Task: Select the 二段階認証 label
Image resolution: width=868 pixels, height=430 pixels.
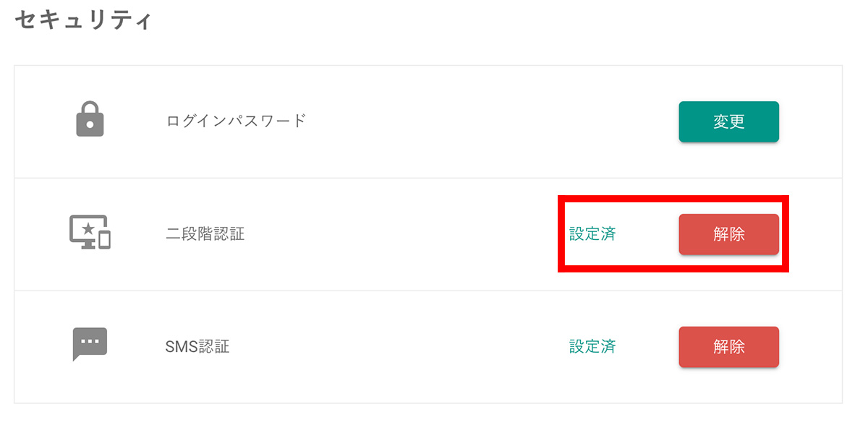Action: 205,234
